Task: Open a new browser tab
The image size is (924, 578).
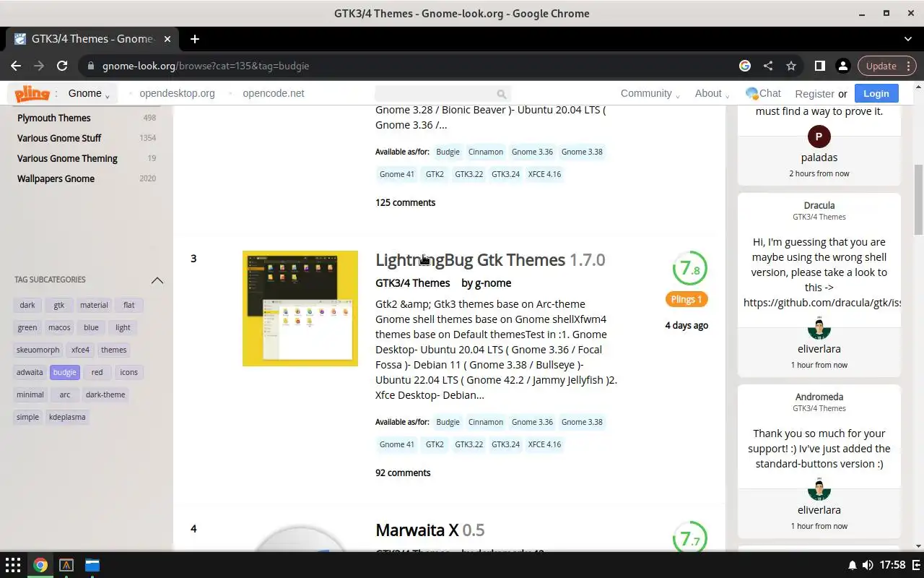Action: (x=195, y=39)
